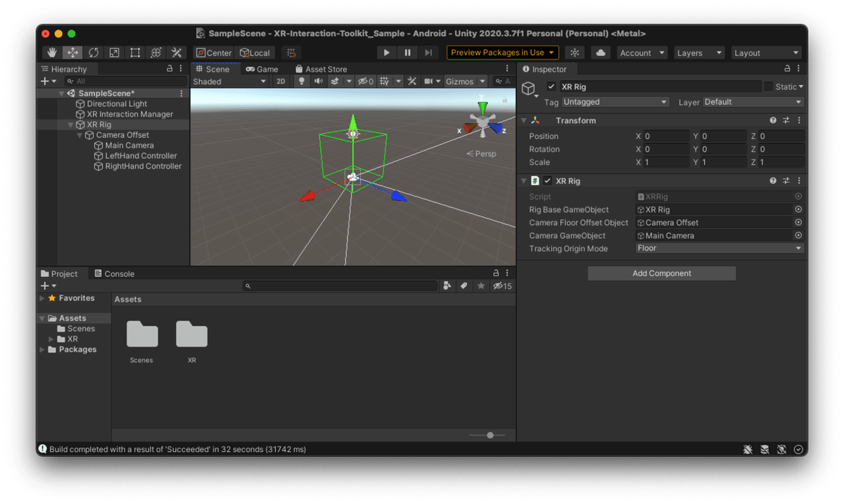Lock the Project panel
844x504 pixels.
click(495, 273)
